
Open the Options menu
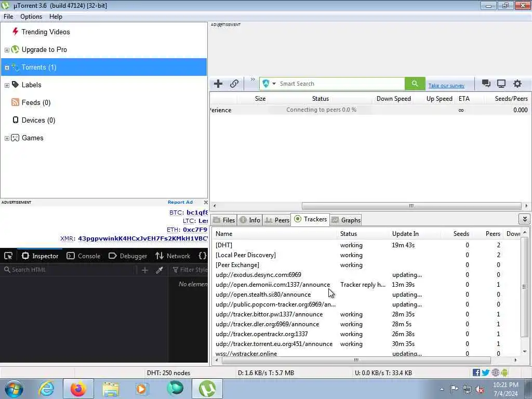[31, 17]
